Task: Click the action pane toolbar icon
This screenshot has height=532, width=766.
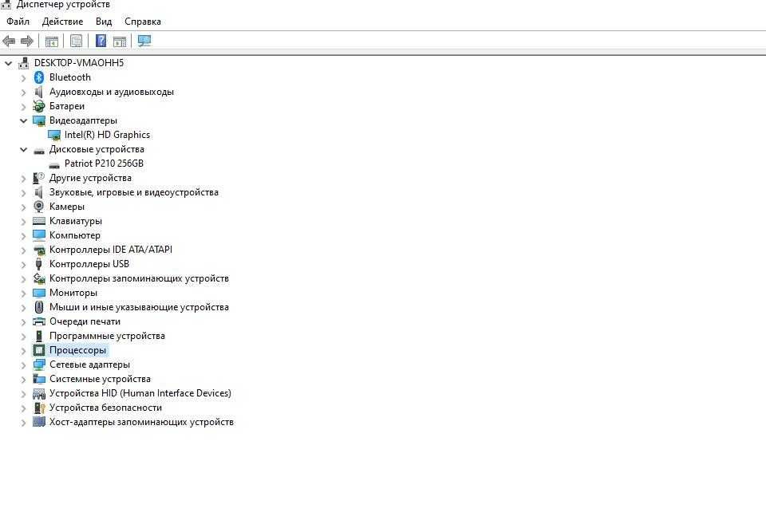Action: pyautogui.click(x=119, y=41)
